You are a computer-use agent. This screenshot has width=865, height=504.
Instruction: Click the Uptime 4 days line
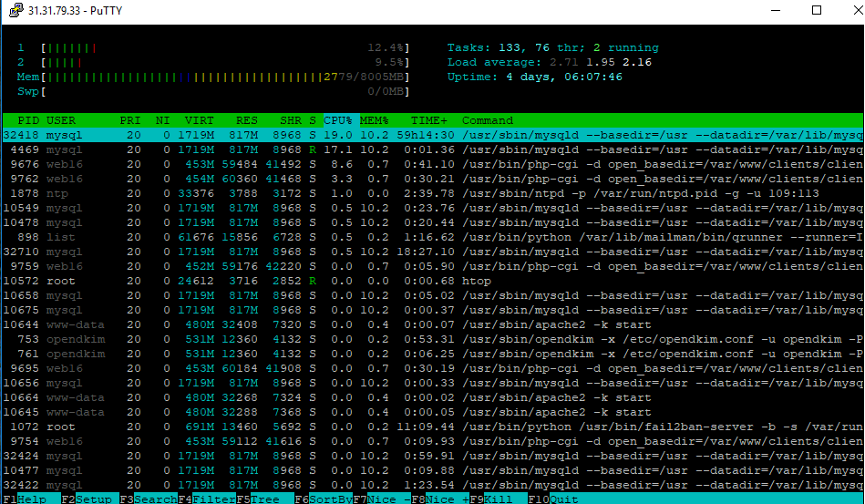coord(534,77)
